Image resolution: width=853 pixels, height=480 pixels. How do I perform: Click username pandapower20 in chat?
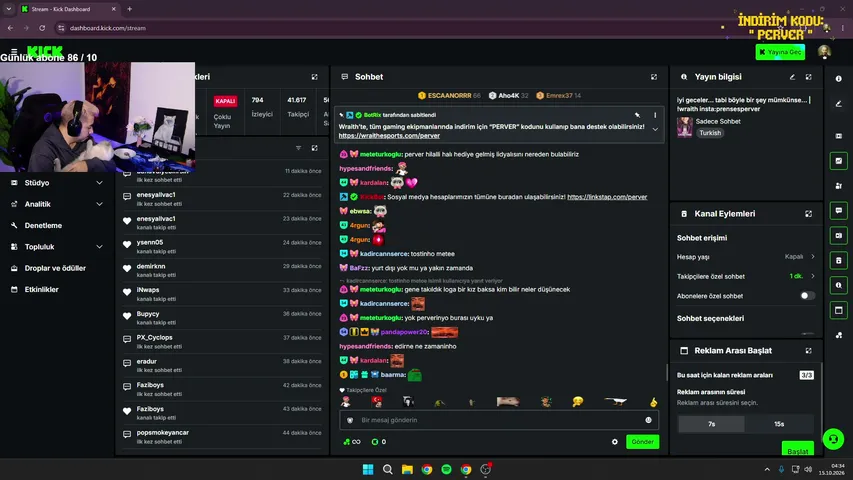tap(404, 332)
